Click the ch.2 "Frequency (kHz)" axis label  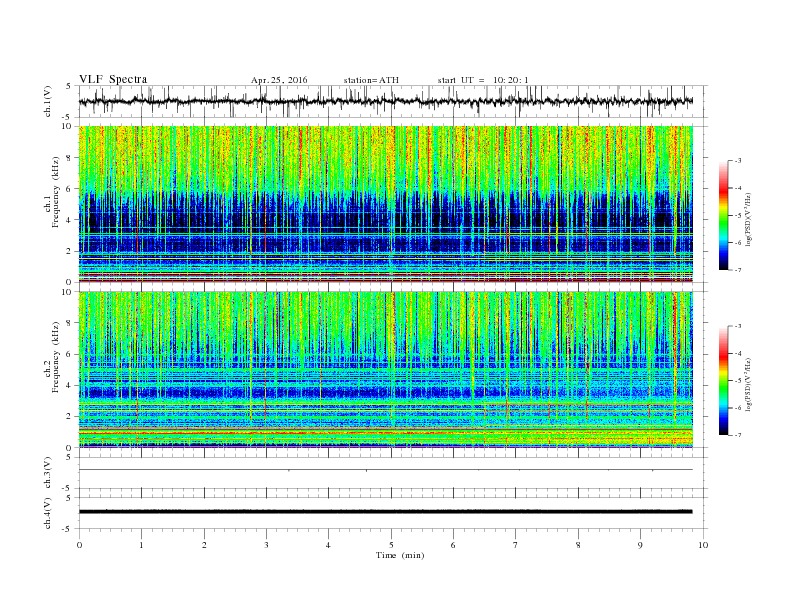coord(55,357)
